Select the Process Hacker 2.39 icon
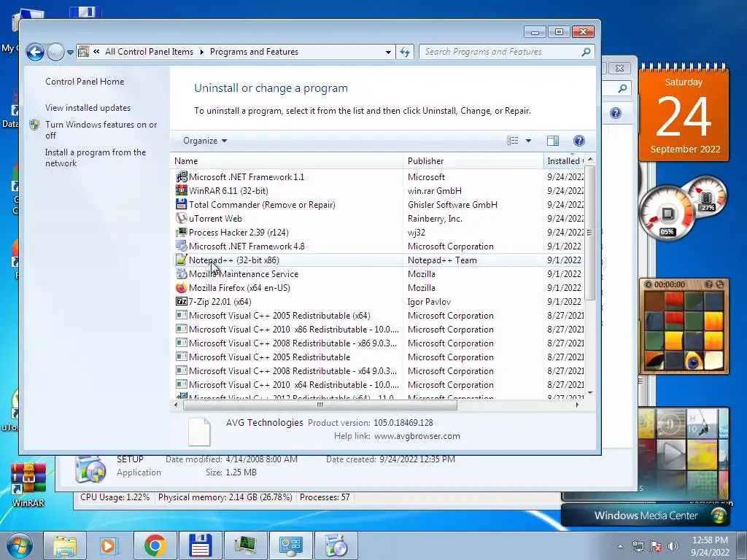747x560 pixels. pos(181,232)
